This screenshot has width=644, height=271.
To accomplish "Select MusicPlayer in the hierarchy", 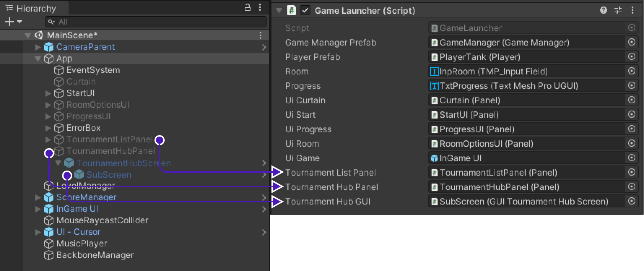I will tap(82, 244).
